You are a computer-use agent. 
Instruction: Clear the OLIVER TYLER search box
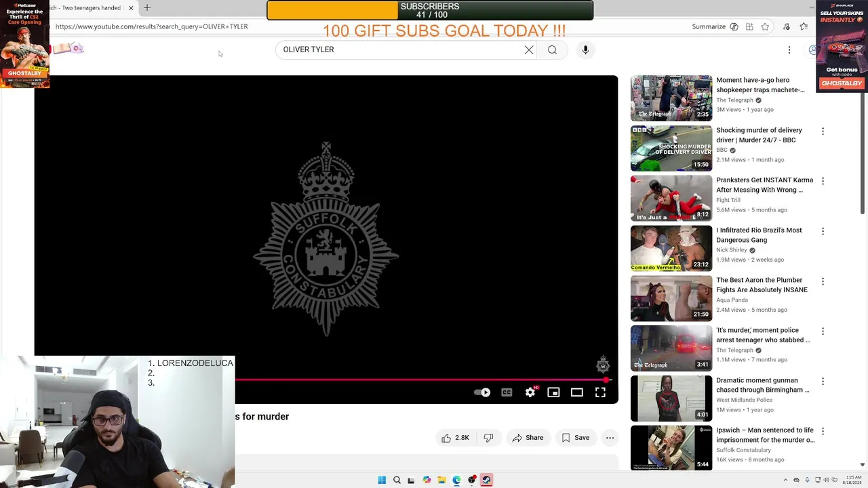point(529,49)
